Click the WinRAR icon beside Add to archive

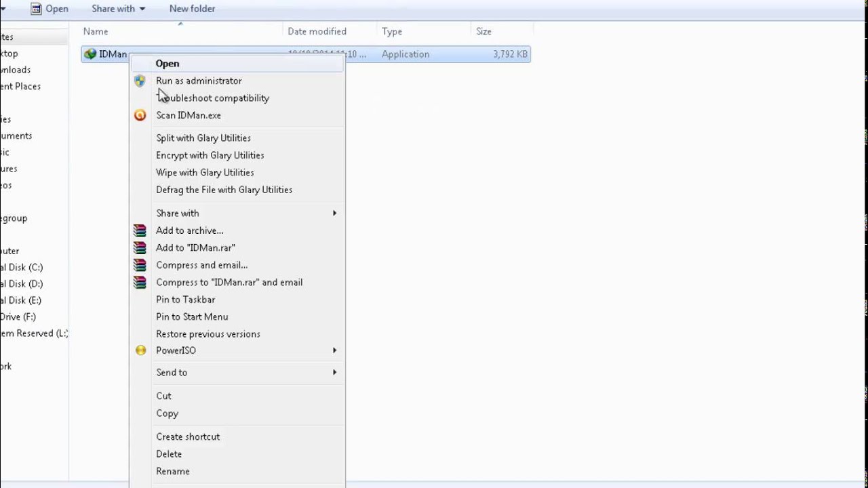coord(140,230)
